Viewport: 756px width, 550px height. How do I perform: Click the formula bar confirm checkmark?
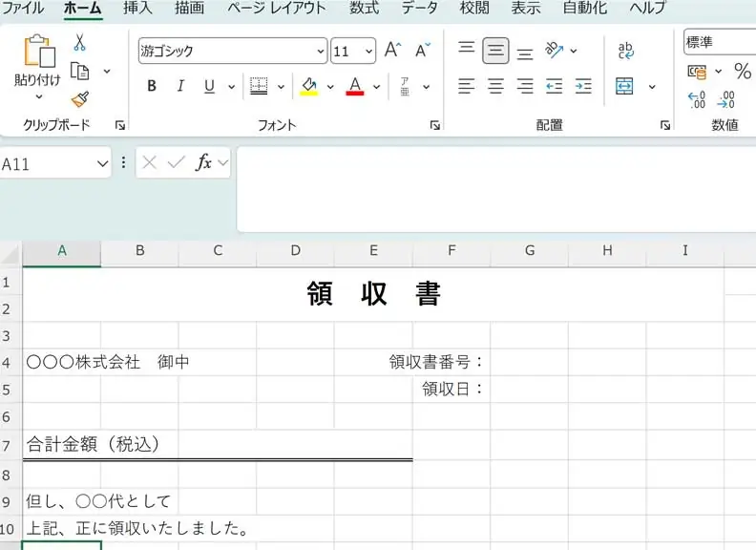click(x=177, y=162)
